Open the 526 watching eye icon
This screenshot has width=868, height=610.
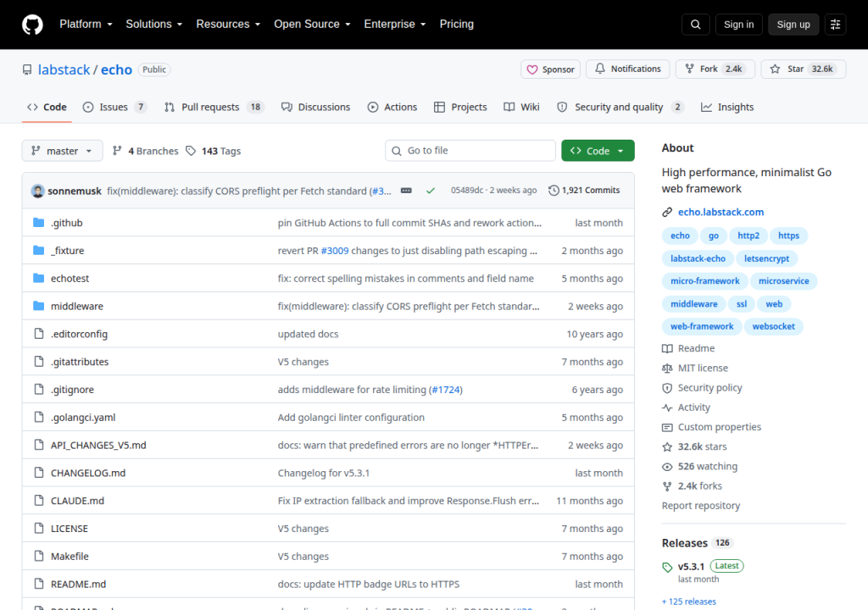[x=667, y=467]
